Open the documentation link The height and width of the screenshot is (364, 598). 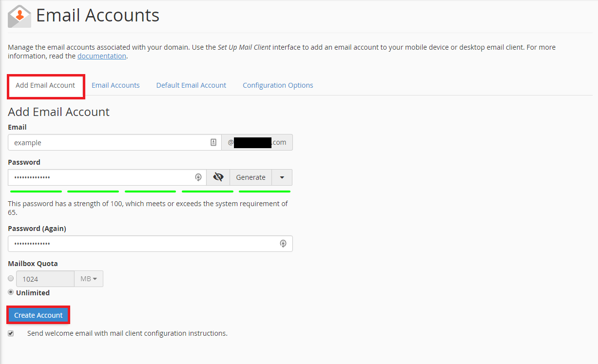point(102,56)
